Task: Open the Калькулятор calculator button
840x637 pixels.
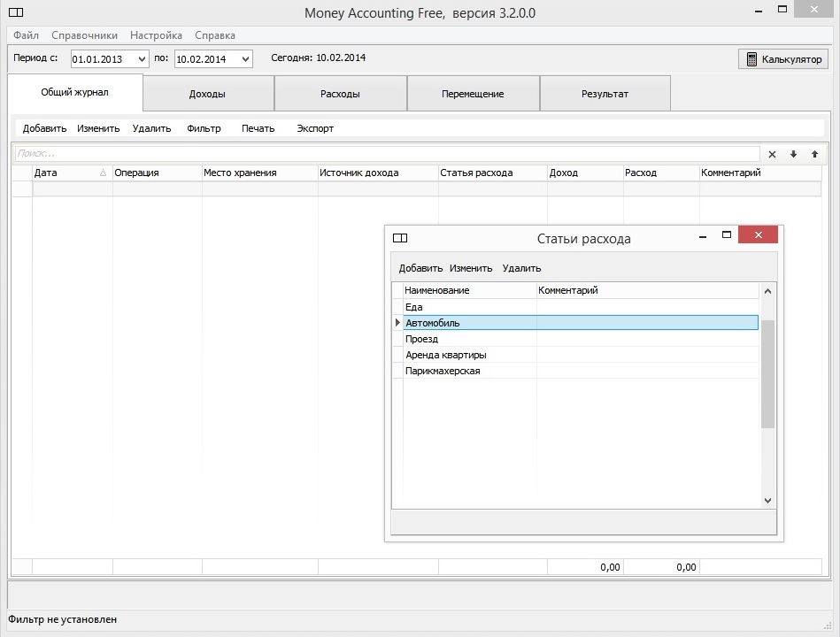Action: [x=783, y=59]
